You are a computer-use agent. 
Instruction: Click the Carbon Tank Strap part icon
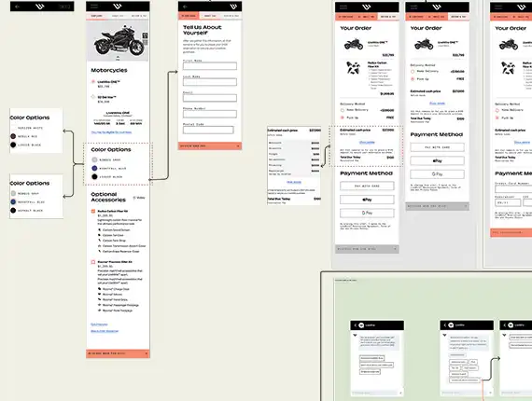[x=100, y=241]
